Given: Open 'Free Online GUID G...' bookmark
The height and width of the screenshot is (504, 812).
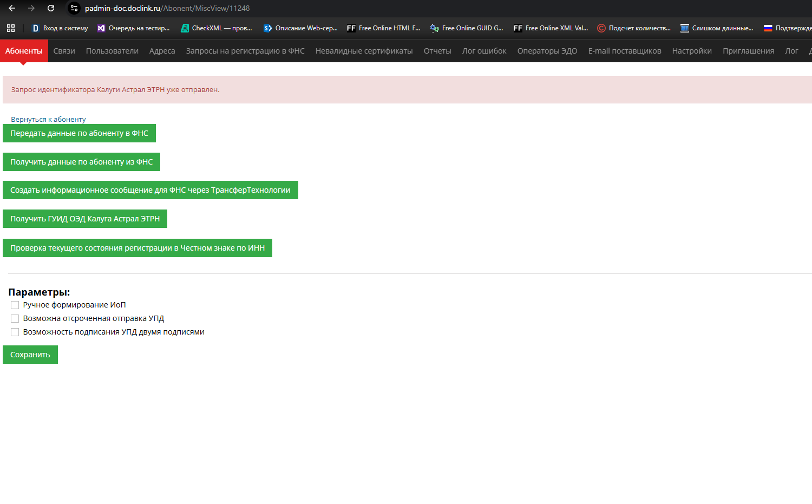Looking at the screenshot, I should tap(467, 28).
